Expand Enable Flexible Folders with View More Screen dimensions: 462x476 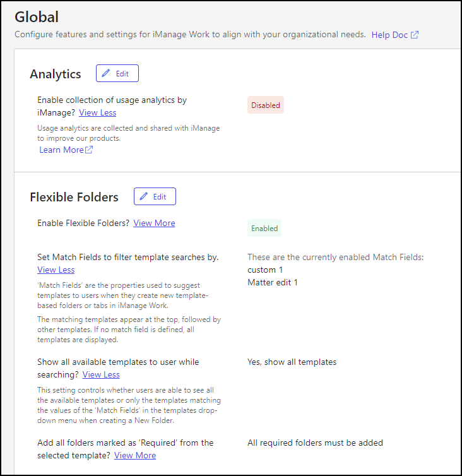point(154,223)
